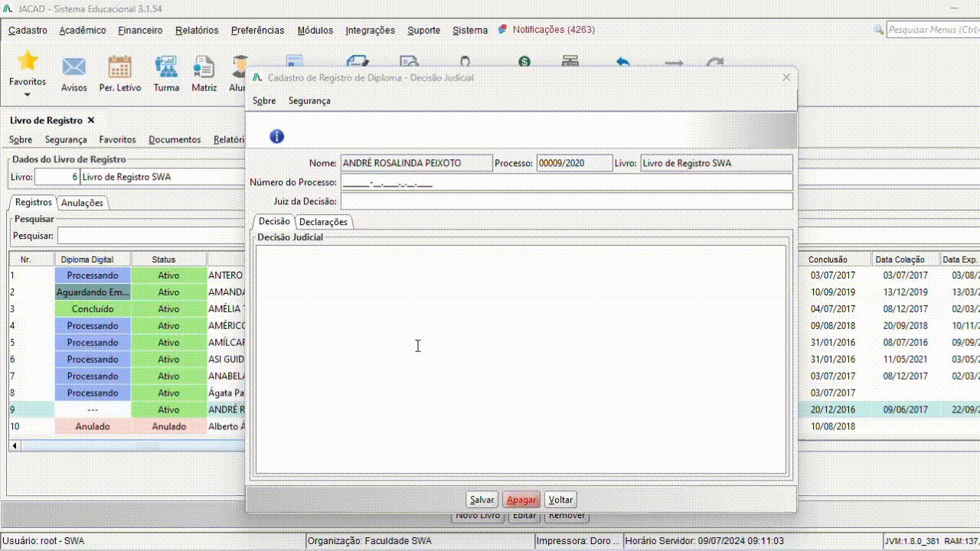Viewport: 980px width, 551px height.
Task: Open the Financeiro menu
Action: coord(140,31)
